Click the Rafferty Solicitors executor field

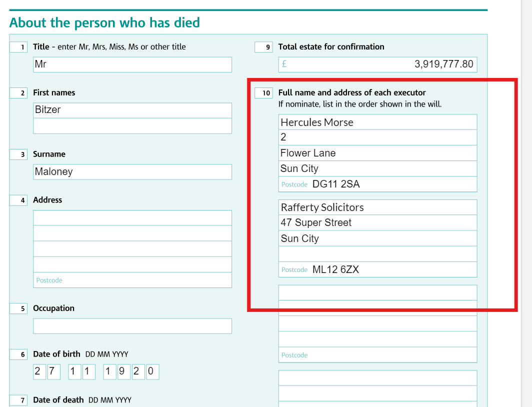(x=377, y=207)
